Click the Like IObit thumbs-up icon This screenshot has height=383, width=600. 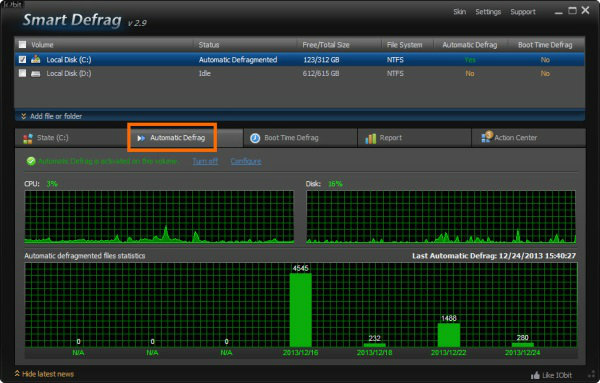point(535,375)
